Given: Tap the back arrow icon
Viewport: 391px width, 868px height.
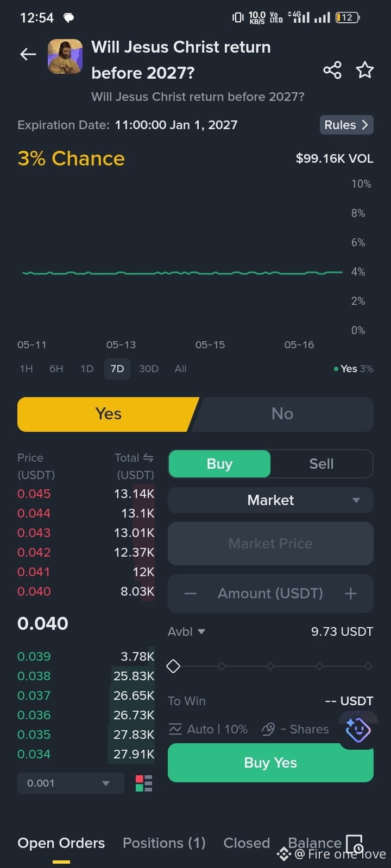Looking at the screenshot, I should [28, 54].
